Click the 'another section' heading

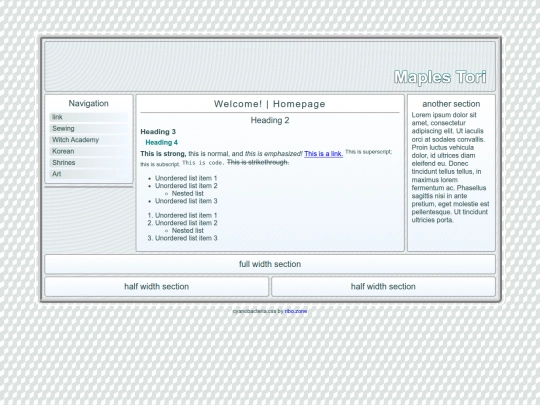tap(451, 104)
